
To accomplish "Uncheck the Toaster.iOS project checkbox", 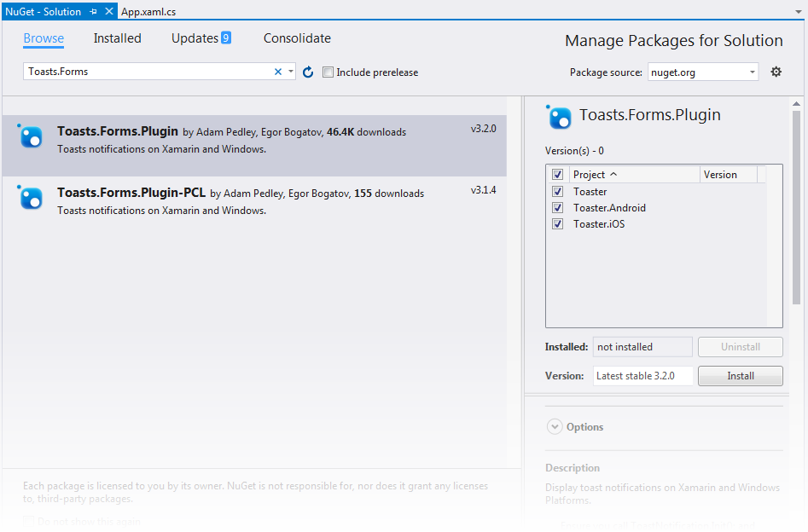I will (x=557, y=223).
